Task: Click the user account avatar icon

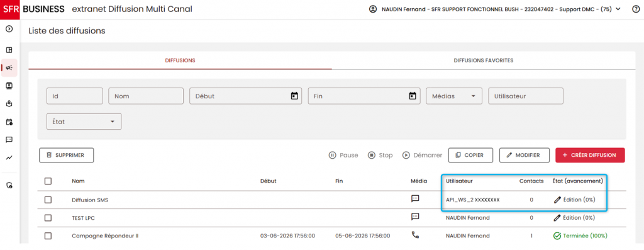Action: (x=373, y=9)
